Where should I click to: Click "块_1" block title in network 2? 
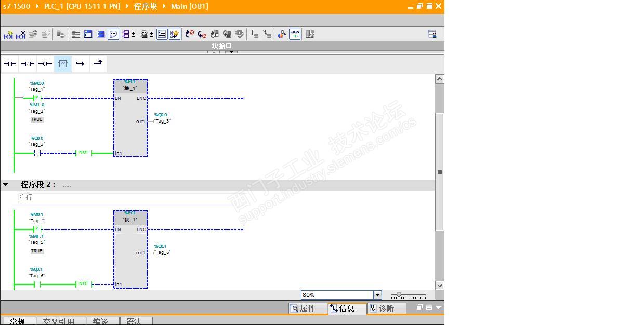coord(130,220)
